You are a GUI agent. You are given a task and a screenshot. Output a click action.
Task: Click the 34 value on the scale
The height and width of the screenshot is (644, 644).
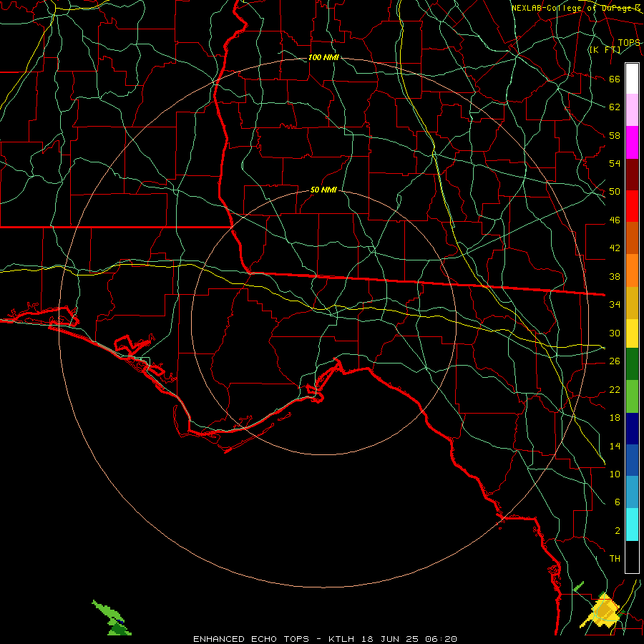coord(615,305)
